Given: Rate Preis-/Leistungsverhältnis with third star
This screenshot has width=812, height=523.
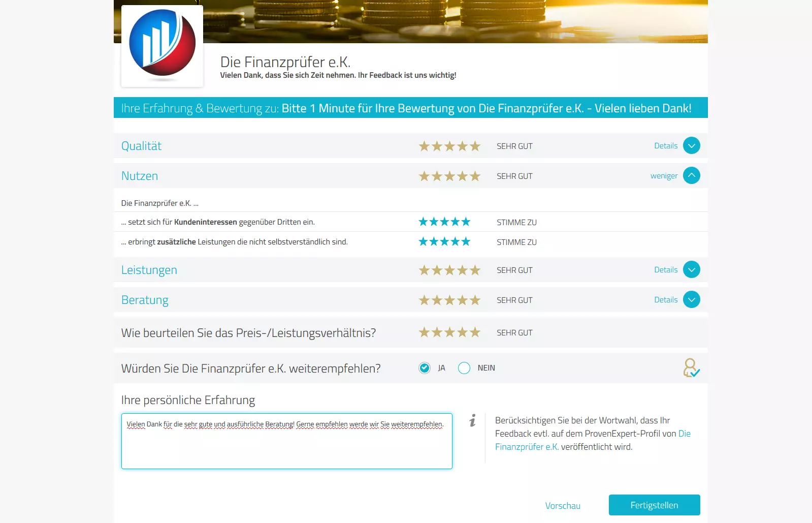Looking at the screenshot, I should coord(449,332).
